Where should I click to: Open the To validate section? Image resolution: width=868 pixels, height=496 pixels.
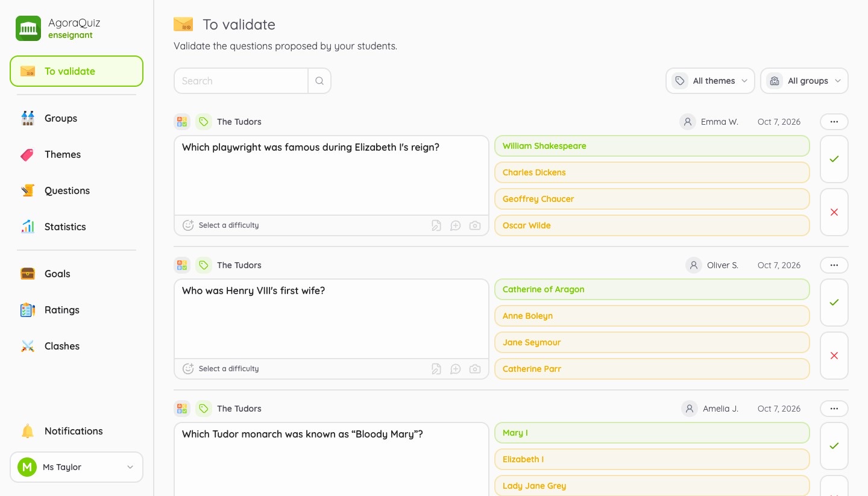tap(77, 71)
